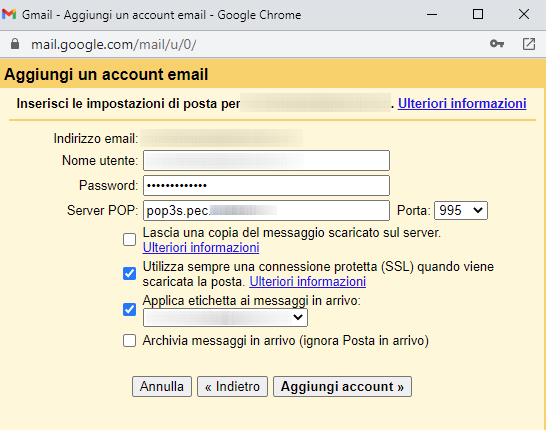Viewport: 546px width, 430px height.
Task: Open the label selection dropdown
Action: tap(225, 318)
